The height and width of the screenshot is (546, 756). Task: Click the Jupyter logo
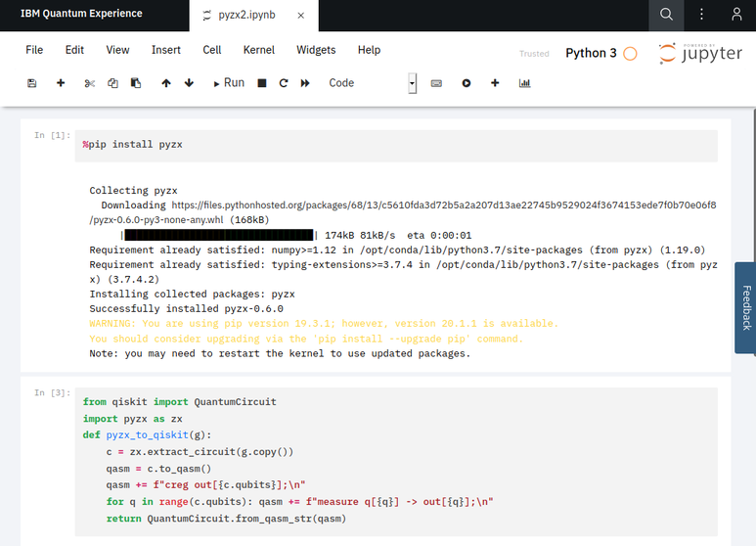click(x=700, y=53)
